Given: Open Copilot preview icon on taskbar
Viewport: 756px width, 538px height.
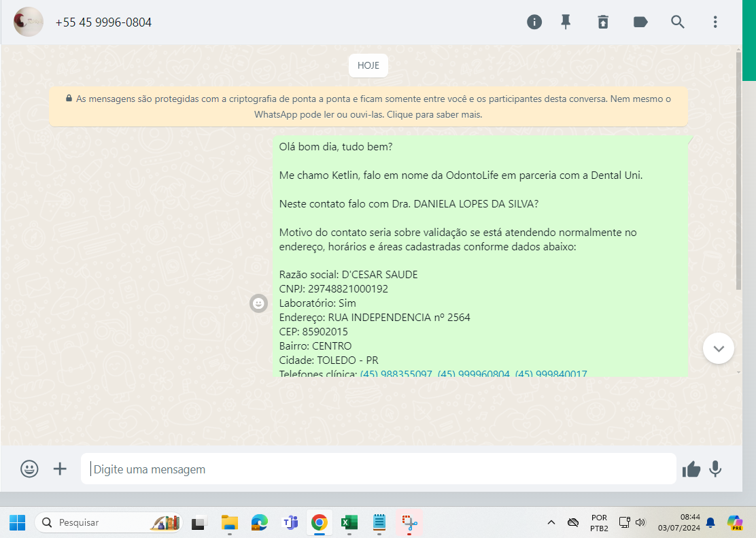Looking at the screenshot, I should pos(735,522).
